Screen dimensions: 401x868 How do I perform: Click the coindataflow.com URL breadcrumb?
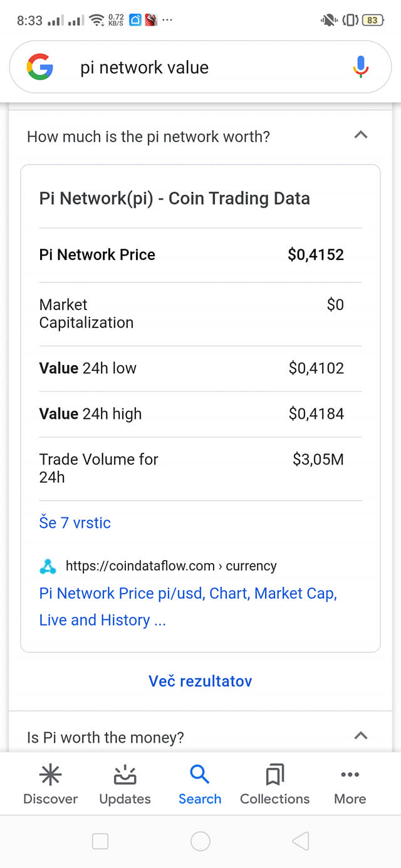click(171, 566)
